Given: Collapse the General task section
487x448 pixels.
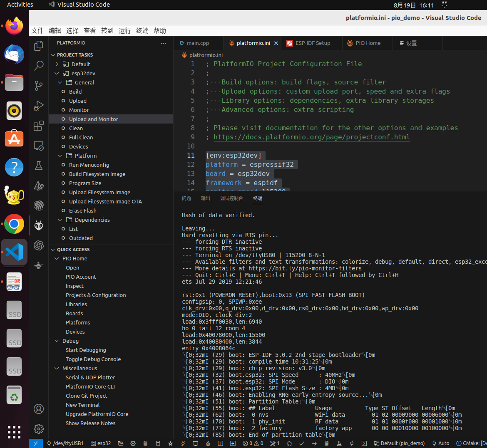Looking at the screenshot, I should (x=60, y=82).
